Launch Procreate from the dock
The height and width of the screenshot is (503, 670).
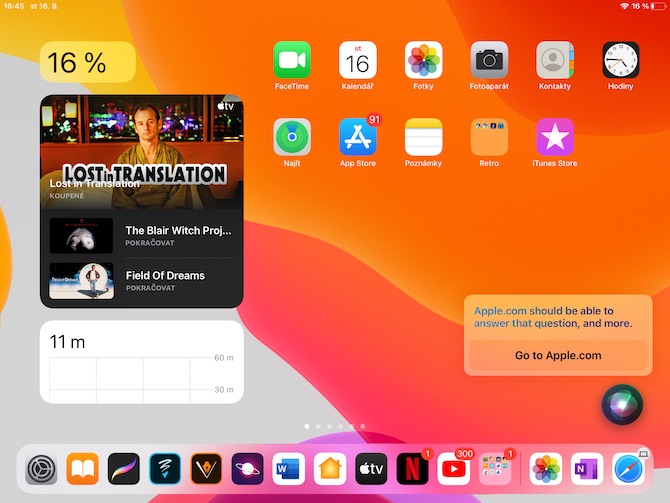(124, 469)
